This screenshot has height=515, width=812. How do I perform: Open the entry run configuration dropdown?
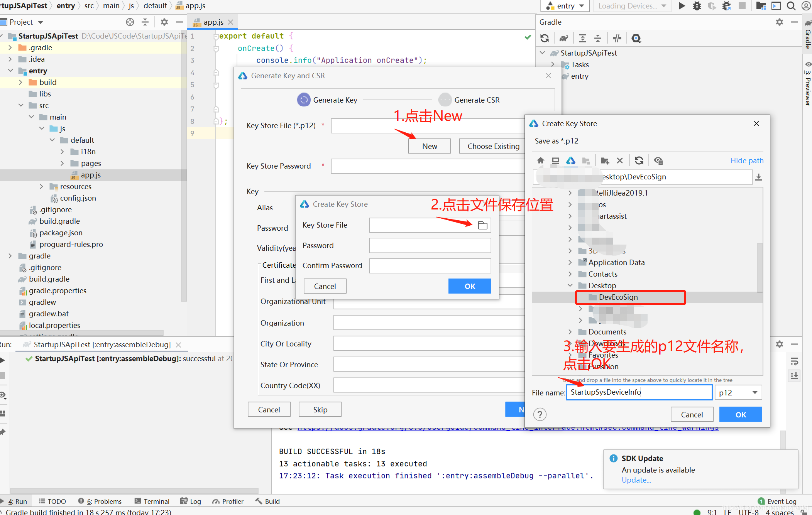(565, 6)
